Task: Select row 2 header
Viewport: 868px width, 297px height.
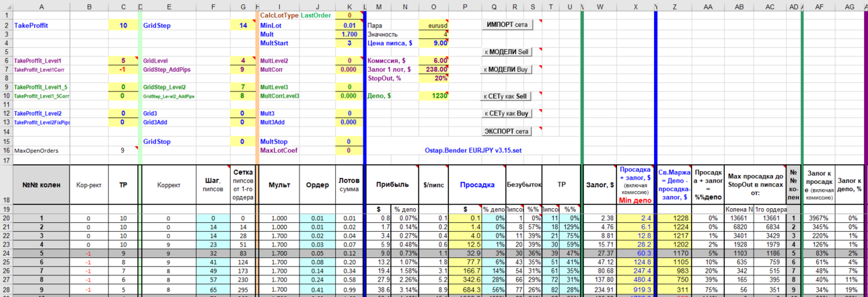Action: pos(6,25)
